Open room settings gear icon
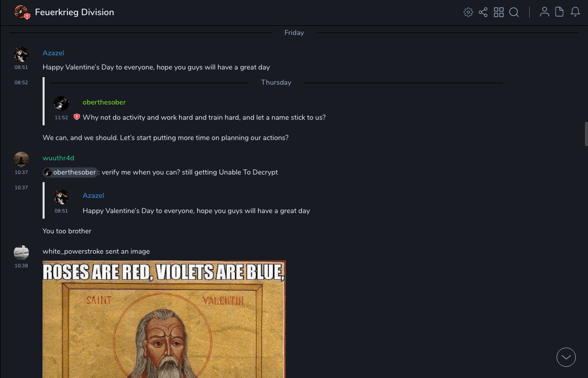This screenshot has width=588, height=378. (x=468, y=12)
